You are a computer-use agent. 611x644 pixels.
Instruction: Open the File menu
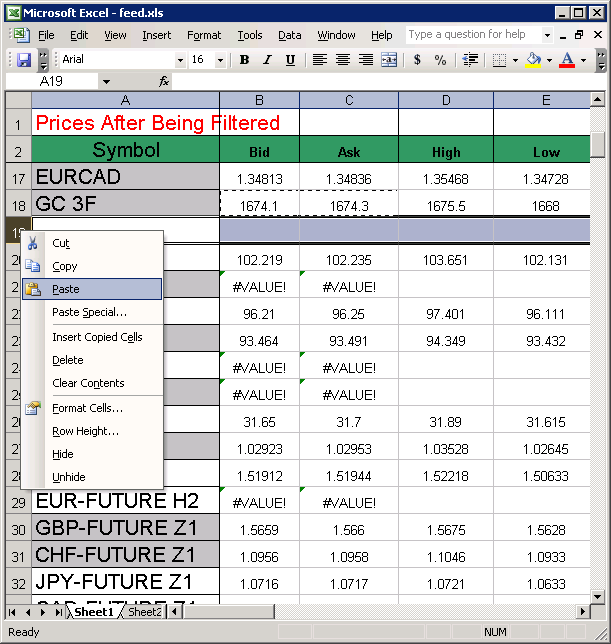coord(46,35)
